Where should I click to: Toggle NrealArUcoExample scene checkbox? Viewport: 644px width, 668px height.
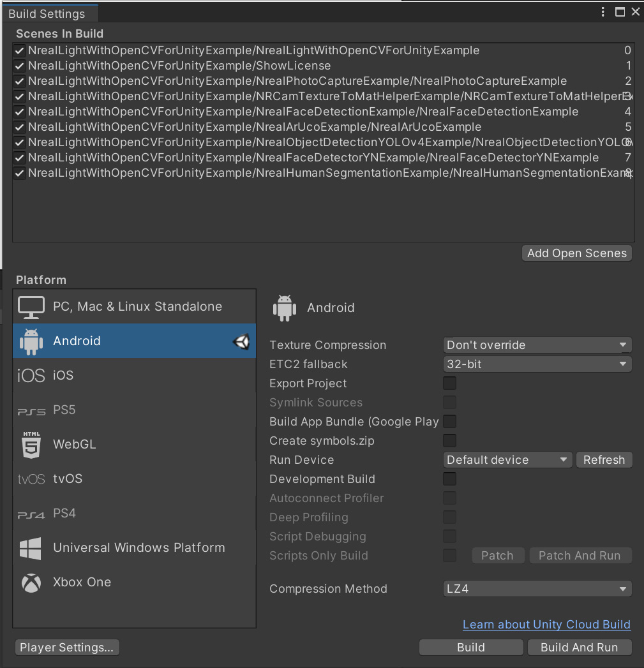[x=19, y=128]
